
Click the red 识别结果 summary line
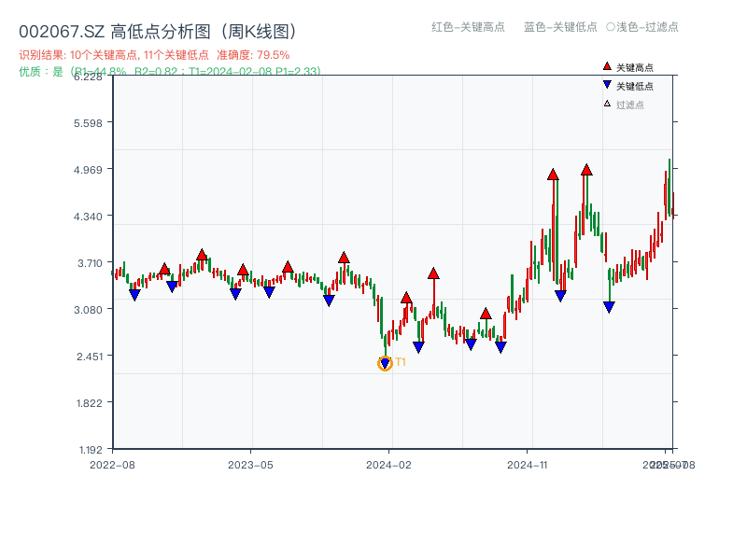(154, 55)
